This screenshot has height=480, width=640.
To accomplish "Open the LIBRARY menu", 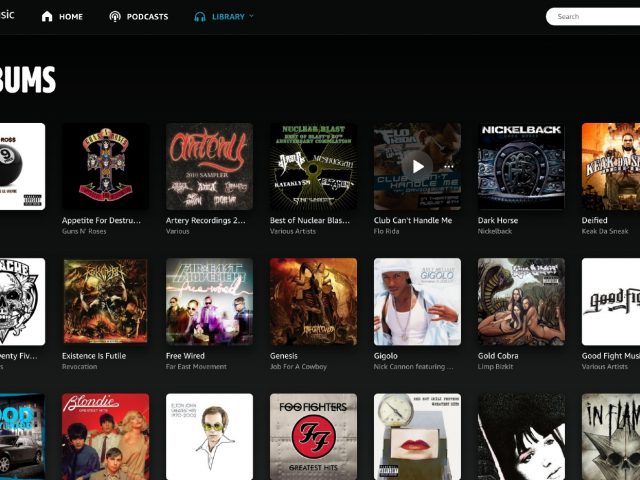I will [x=224, y=17].
